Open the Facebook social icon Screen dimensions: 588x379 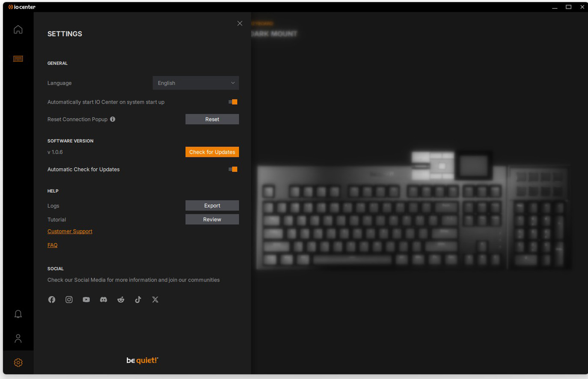coord(52,300)
